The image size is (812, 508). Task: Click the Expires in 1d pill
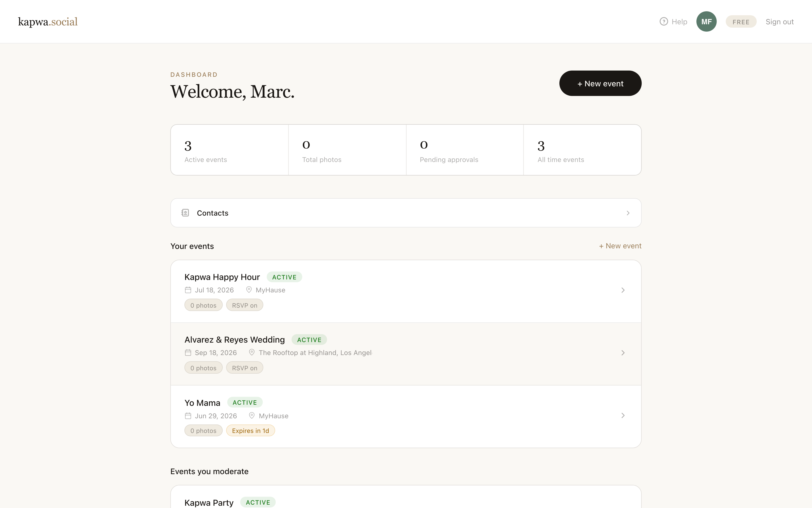click(250, 431)
